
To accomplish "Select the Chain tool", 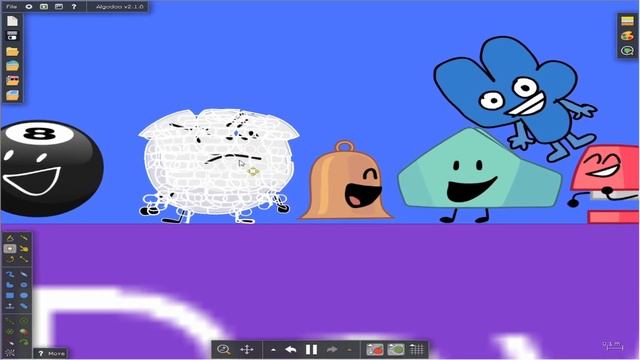I will (24, 306).
